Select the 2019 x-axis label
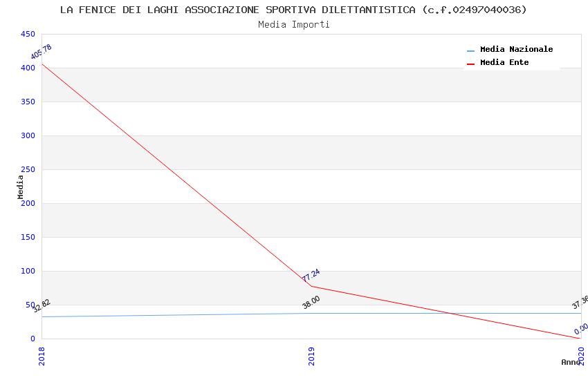 click(311, 356)
